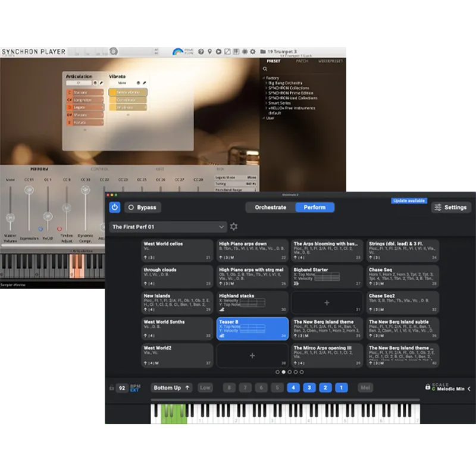Image resolution: width=476 pixels, height=476 pixels.
Task: Click the bug-shaped icon in Synchron Player toolbar
Action: [245, 52]
